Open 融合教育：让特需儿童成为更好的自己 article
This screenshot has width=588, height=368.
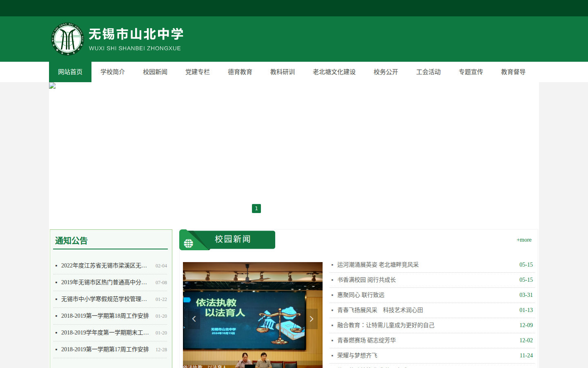[x=386, y=325]
